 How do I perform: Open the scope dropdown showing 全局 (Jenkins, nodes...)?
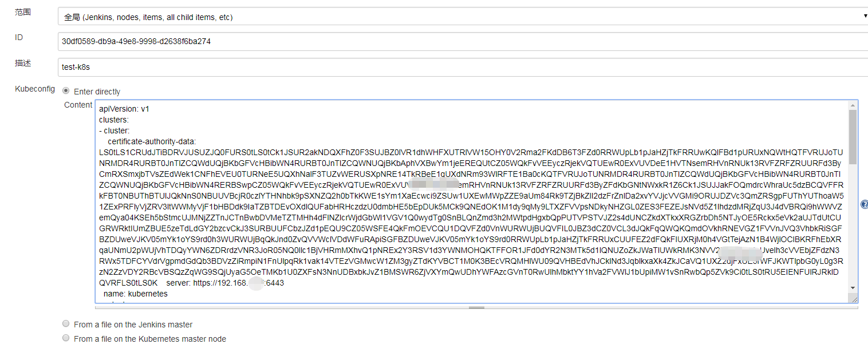tap(463, 17)
